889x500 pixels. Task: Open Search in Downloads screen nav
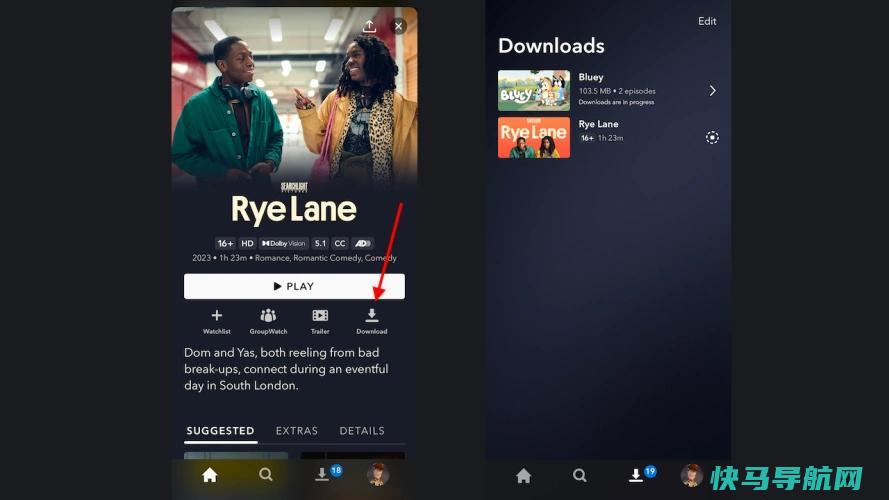pyautogui.click(x=579, y=475)
